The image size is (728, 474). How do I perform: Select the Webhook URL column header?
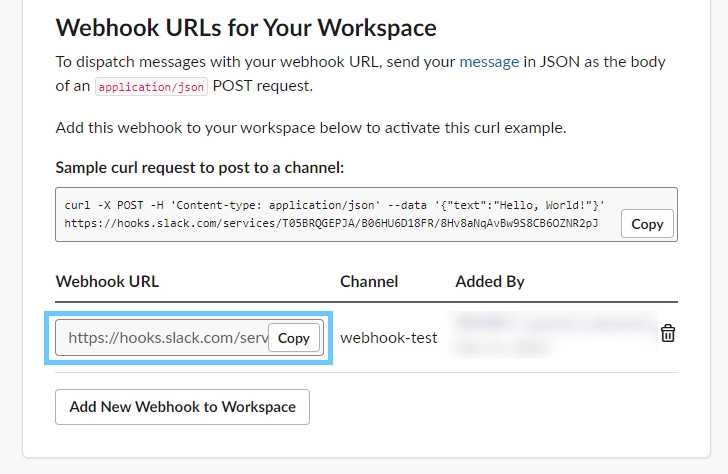pos(107,281)
